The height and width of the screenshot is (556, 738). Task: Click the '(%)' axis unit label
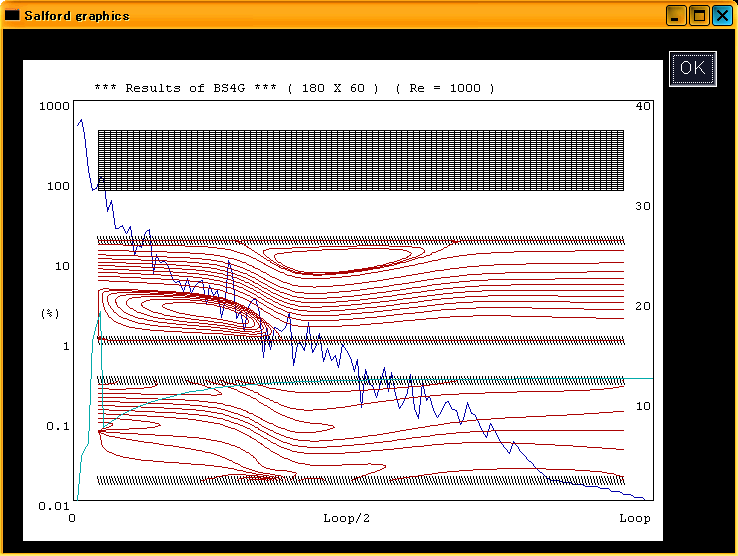[x=50, y=313]
